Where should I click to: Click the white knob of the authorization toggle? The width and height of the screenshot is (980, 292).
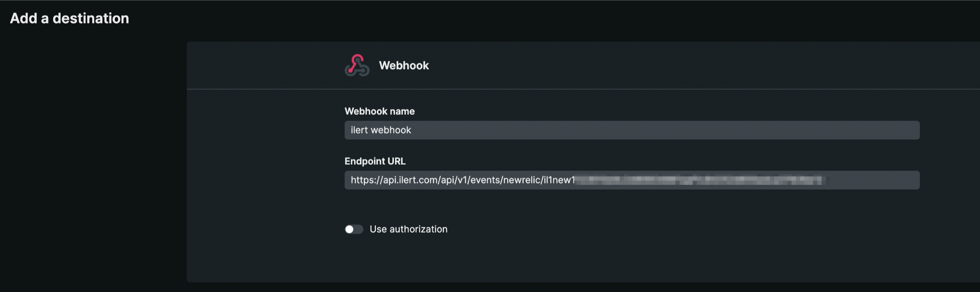click(x=350, y=229)
